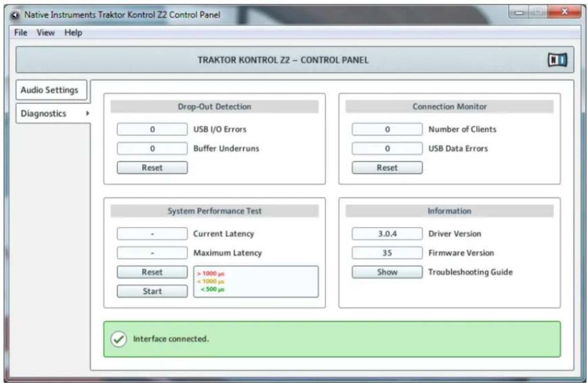
Task: Click the TRAKTOR KONTROL Z2 – CONTROL PANEL banner
Action: [295, 60]
